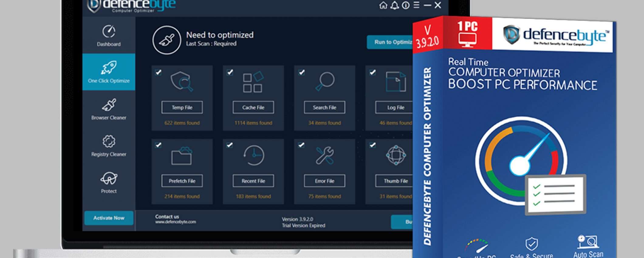This screenshot has width=644, height=258.
Task: Click the Error File wrench icon
Action: 324,155
